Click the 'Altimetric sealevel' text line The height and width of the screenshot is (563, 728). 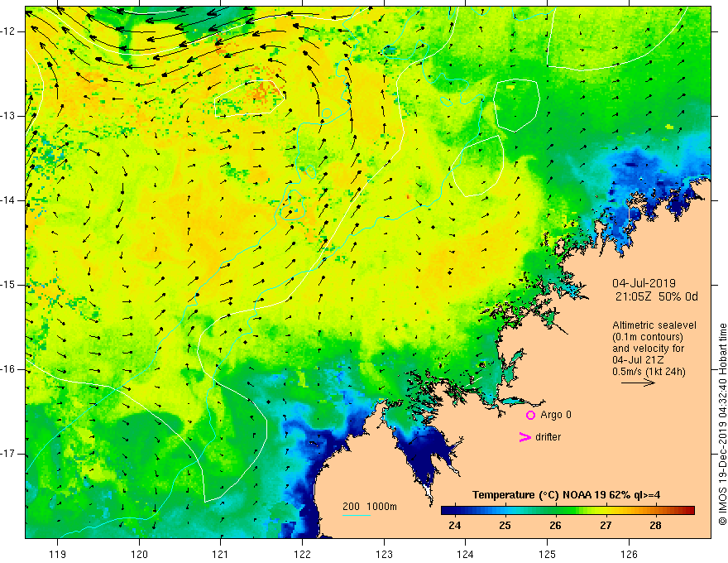coord(654,325)
